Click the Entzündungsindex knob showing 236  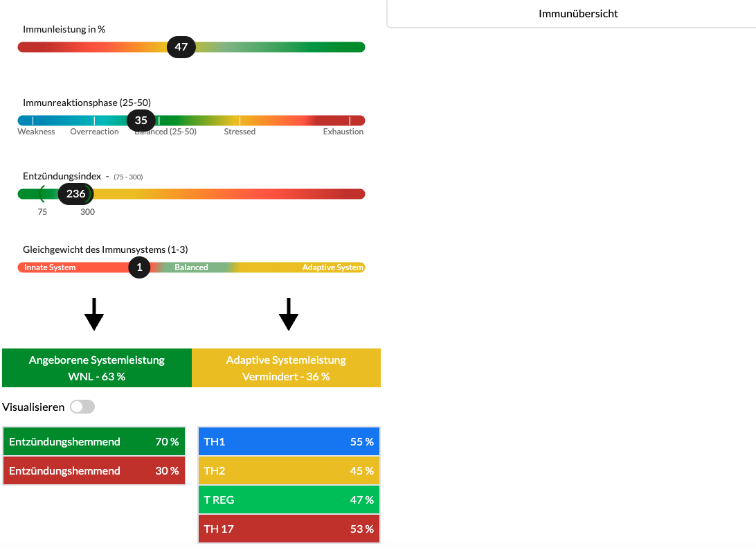point(75,194)
